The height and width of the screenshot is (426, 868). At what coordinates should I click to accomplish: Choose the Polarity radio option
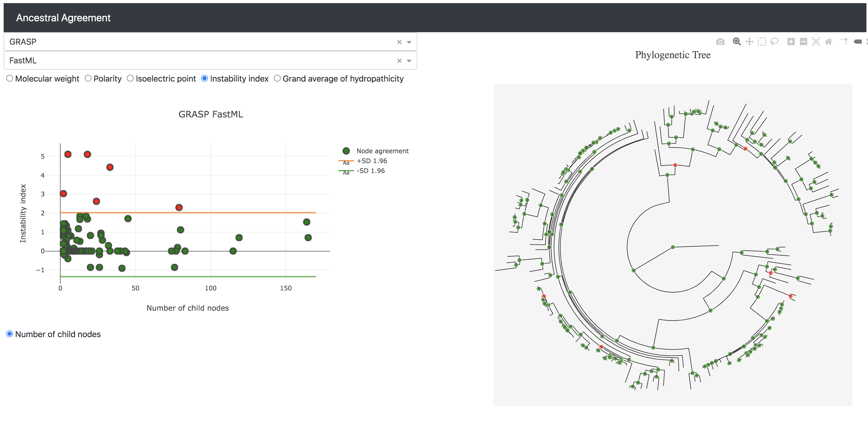click(x=88, y=78)
